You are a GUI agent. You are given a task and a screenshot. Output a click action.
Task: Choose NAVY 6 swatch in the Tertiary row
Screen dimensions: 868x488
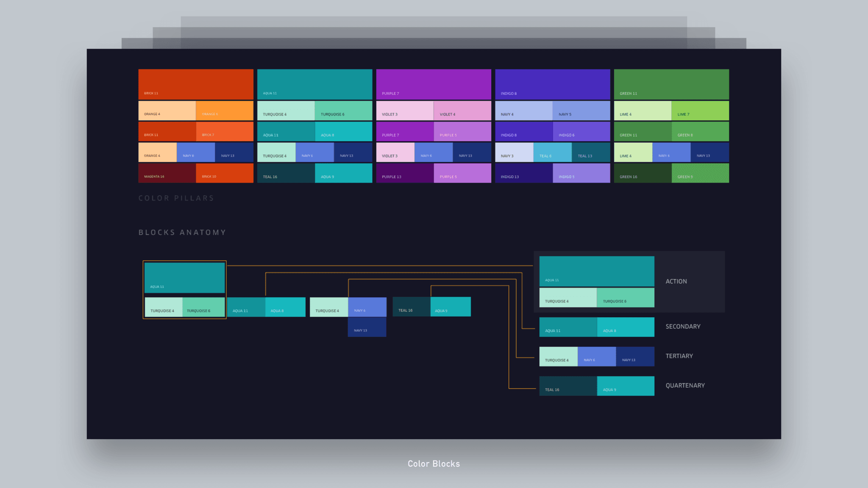597,356
